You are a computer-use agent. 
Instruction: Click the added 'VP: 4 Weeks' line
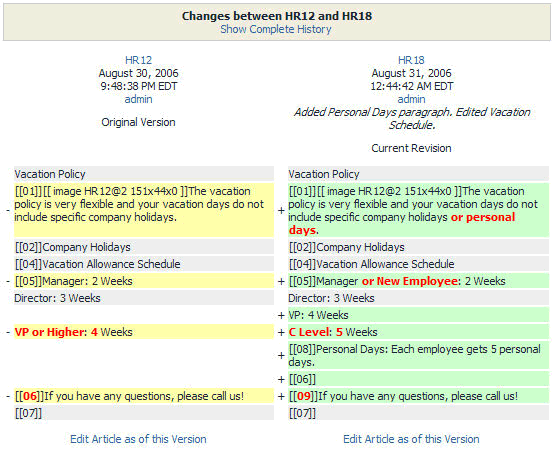click(418, 315)
